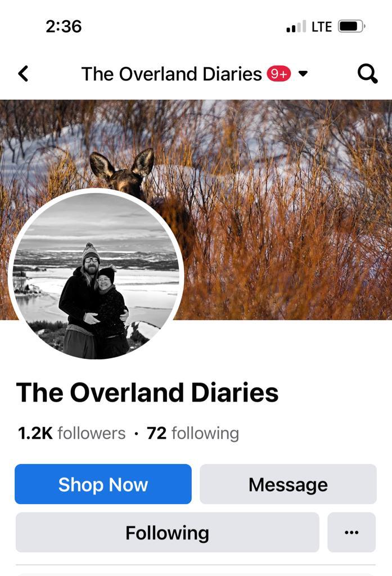
Task: Tap the bold The Overland Diaries page name
Action: [x=147, y=392]
